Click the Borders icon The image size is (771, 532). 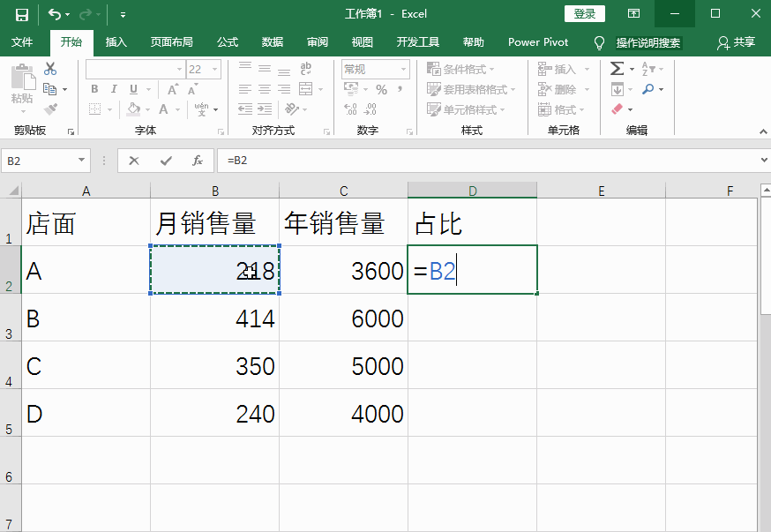click(x=95, y=109)
